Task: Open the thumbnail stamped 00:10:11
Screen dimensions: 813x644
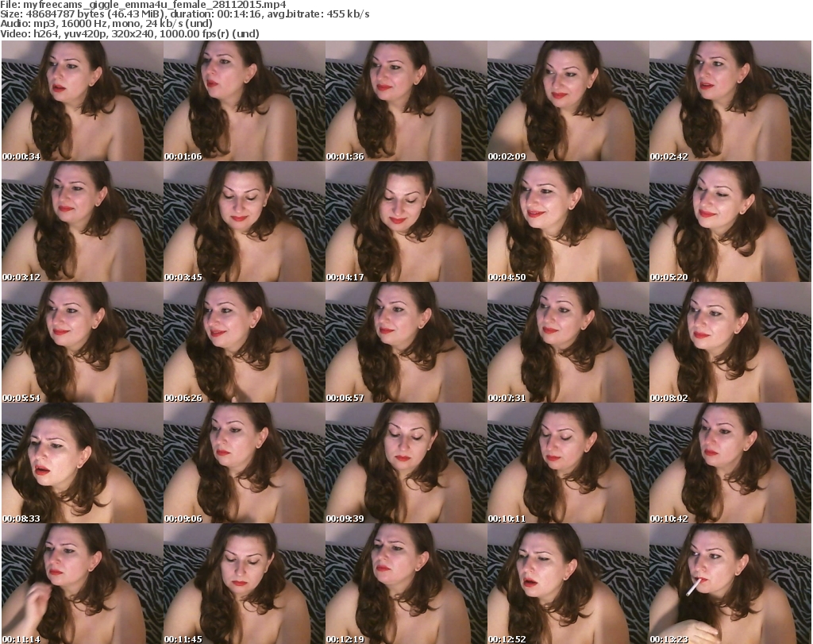Action: tap(568, 463)
